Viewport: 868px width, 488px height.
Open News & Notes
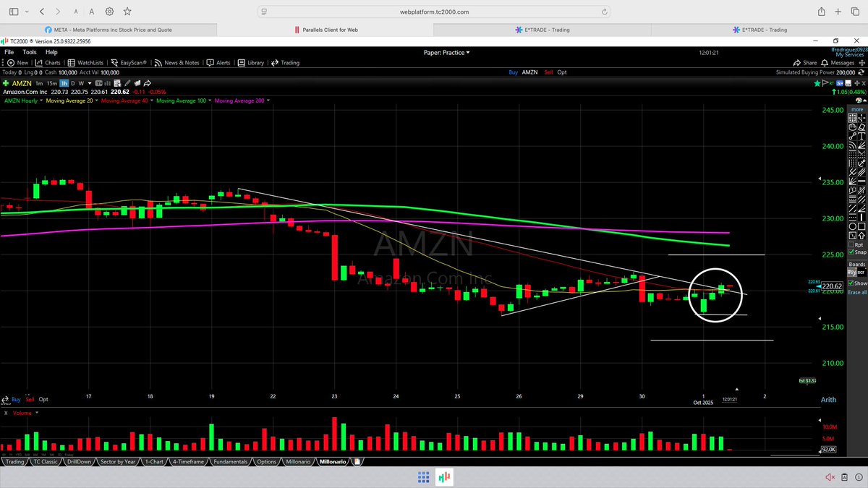pyautogui.click(x=177, y=63)
